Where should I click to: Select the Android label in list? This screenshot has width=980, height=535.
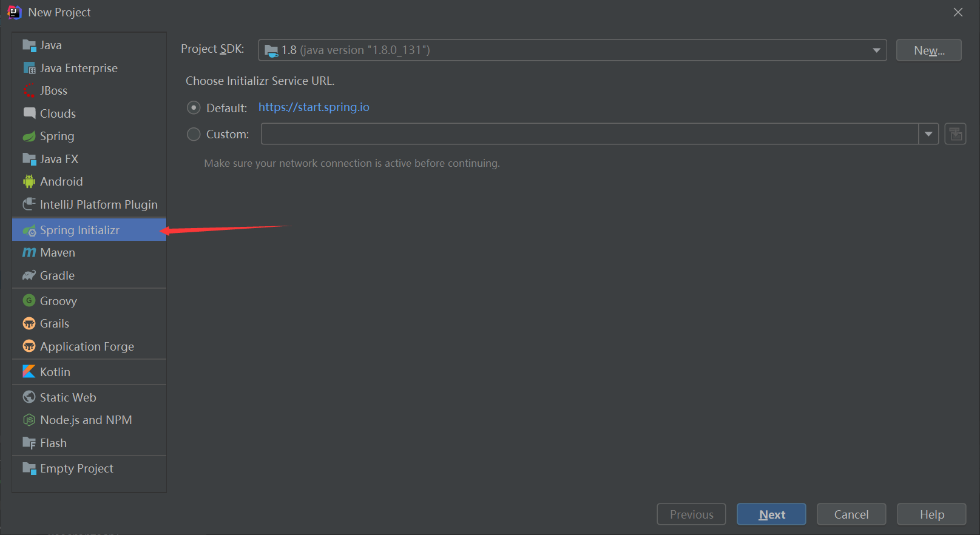coord(61,181)
